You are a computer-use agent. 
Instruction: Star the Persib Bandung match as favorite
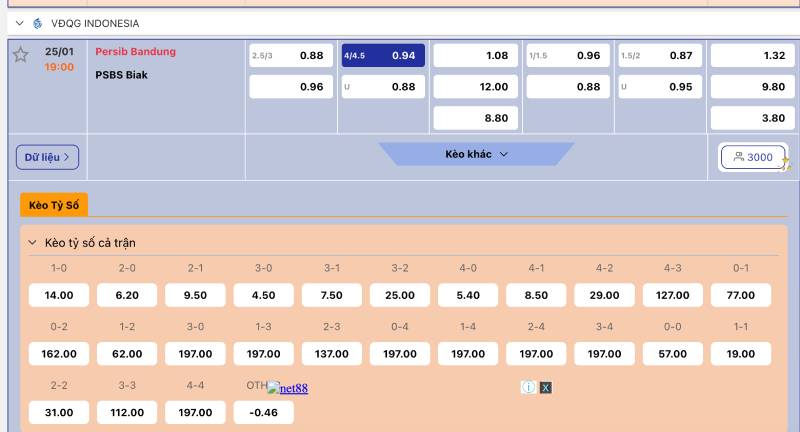tap(20, 55)
